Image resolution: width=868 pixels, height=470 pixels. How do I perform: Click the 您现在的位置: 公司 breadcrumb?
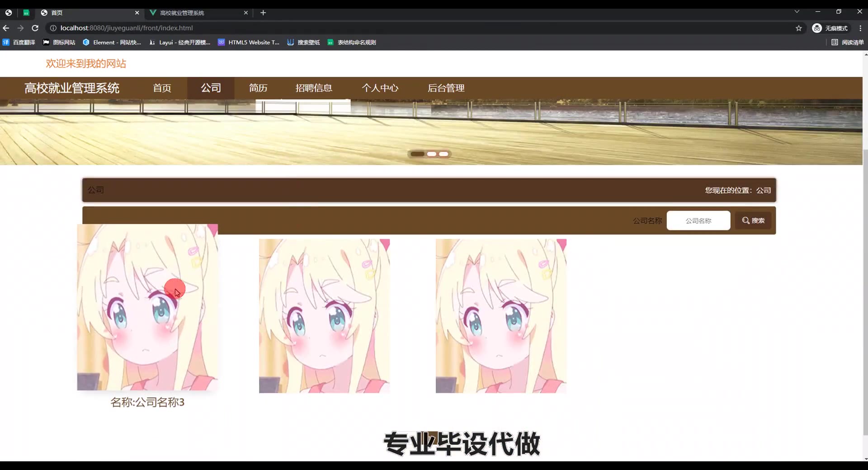click(x=738, y=190)
